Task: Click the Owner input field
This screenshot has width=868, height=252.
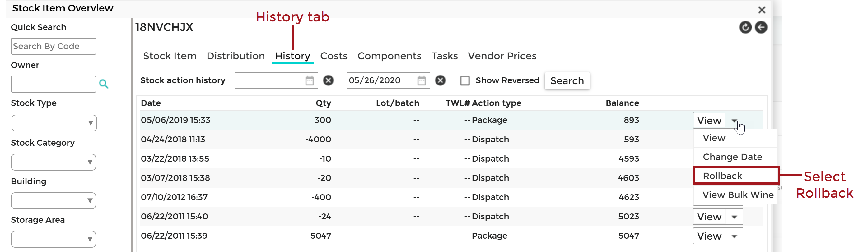Action: [x=53, y=84]
